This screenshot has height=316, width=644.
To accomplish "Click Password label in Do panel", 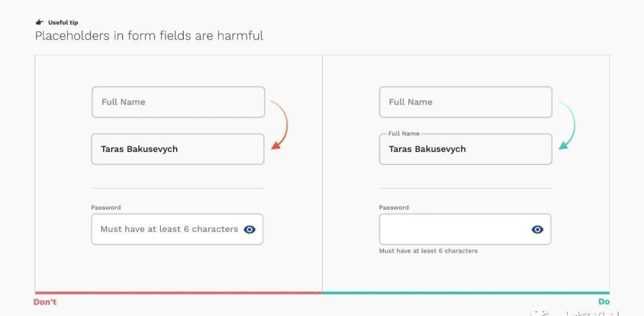I will 394,207.
